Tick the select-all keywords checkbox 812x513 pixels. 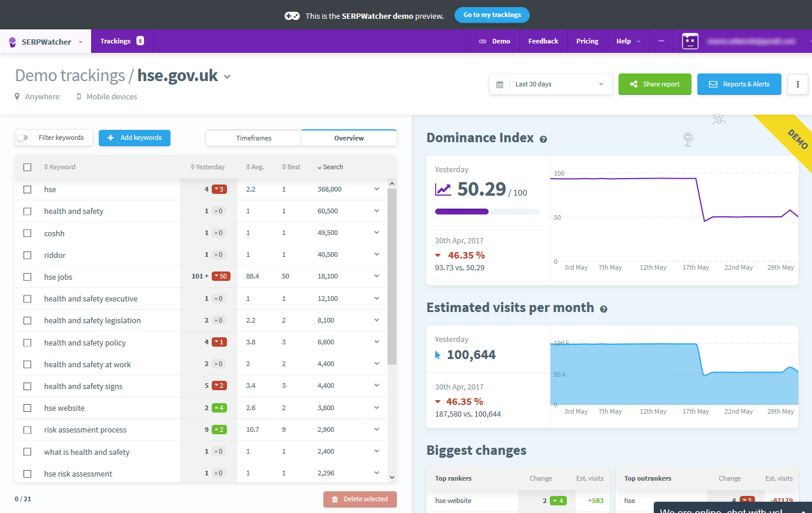pos(27,167)
